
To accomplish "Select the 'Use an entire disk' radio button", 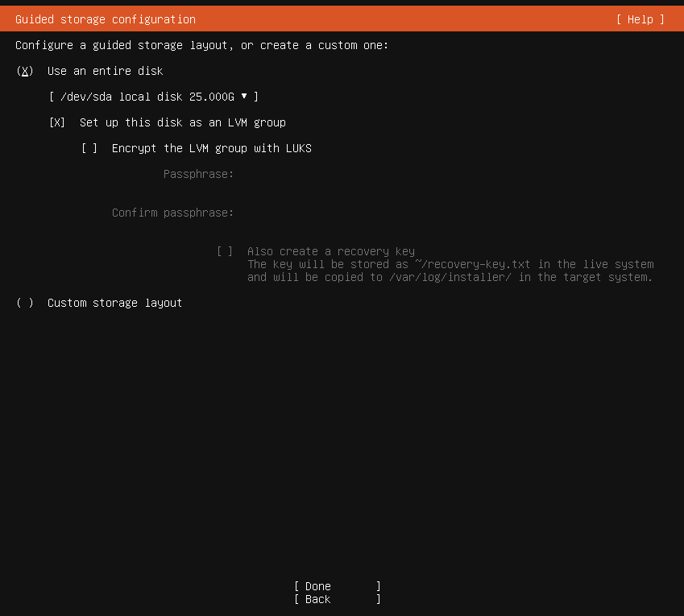I will click(25, 71).
